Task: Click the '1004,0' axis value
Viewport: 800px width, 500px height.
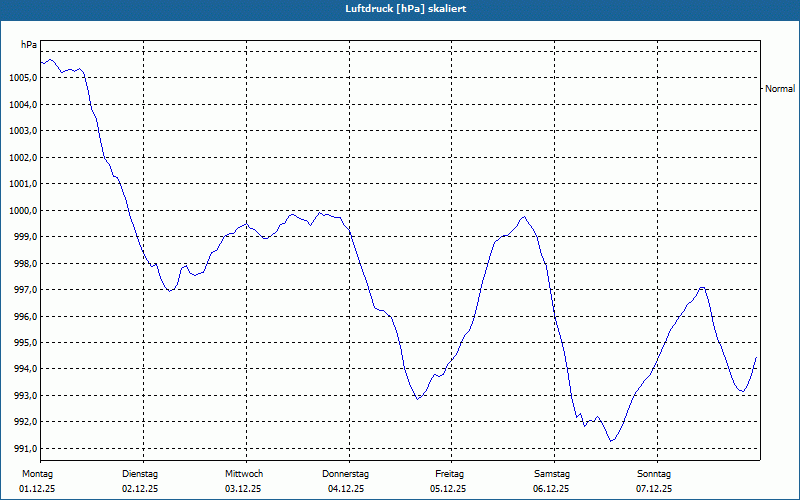Action: (23, 105)
